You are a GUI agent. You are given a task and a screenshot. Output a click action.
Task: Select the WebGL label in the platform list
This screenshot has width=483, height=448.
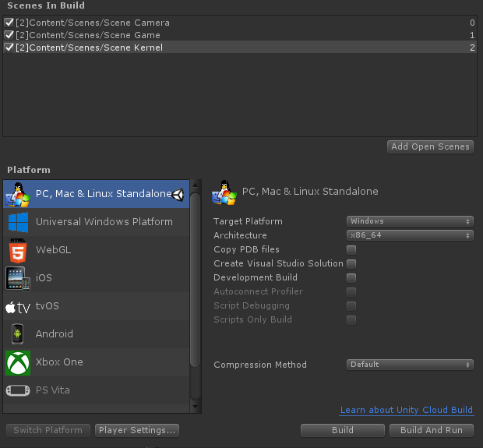[53, 250]
